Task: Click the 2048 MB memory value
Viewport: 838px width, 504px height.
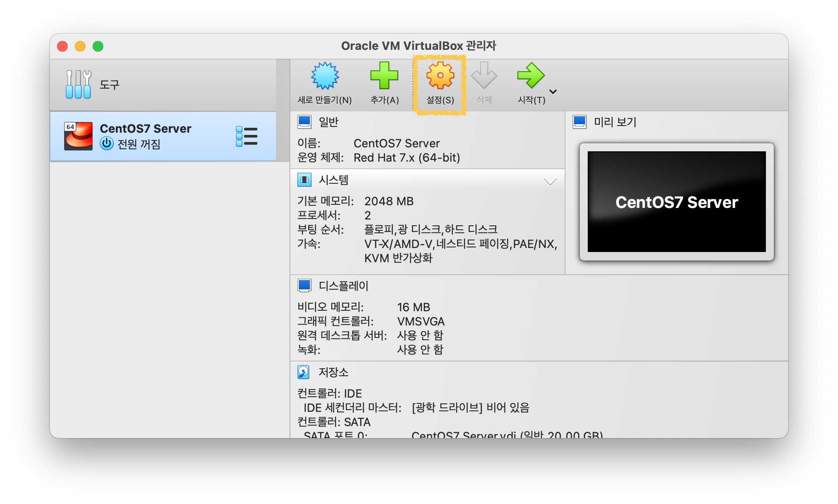Action: click(x=389, y=201)
